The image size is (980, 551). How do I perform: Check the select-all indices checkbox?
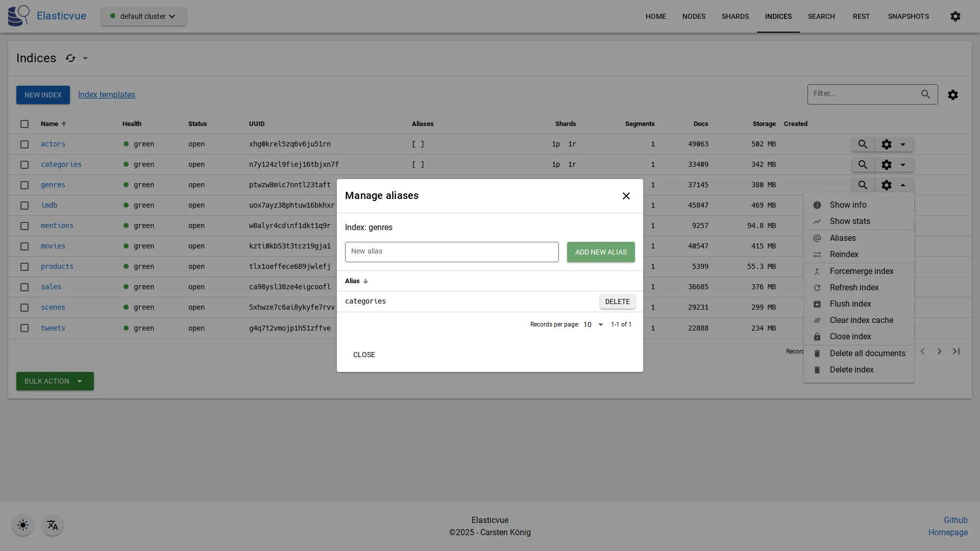(24, 124)
